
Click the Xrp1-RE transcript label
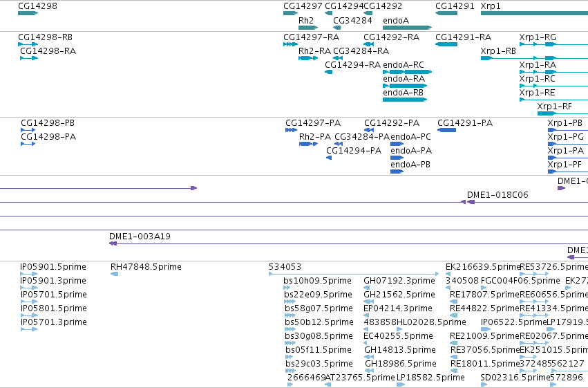point(537,93)
